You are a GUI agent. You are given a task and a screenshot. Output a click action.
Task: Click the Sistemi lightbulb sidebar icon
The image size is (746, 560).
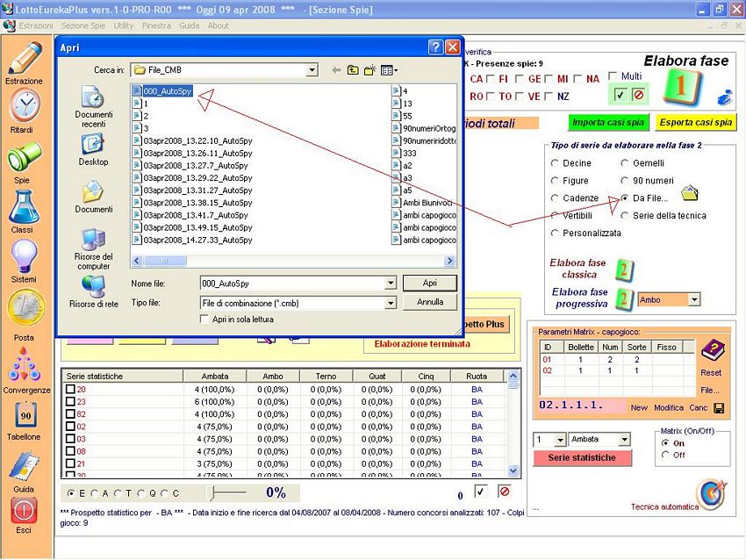[x=24, y=257]
